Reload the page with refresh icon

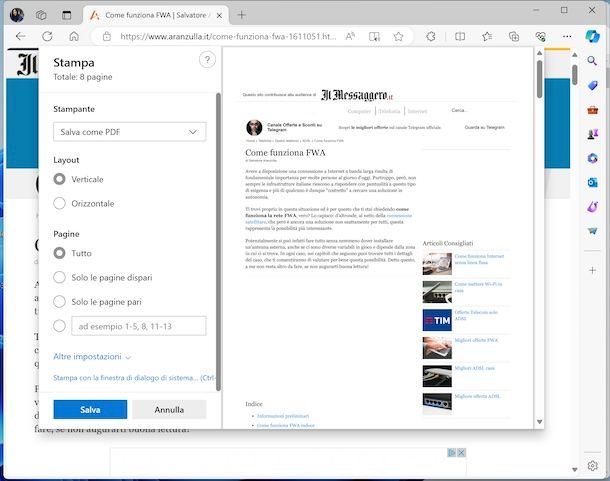tap(47, 36)
